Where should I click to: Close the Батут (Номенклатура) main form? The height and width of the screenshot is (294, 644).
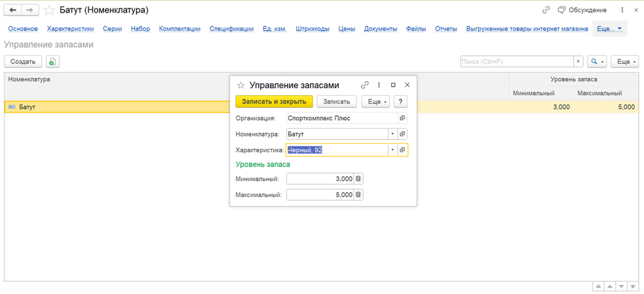[635, 10]
